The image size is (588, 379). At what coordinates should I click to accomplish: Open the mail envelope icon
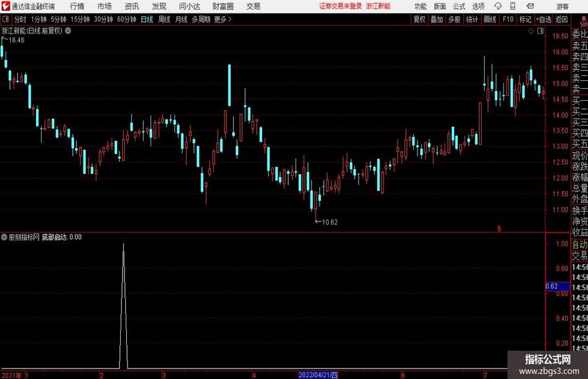(530, 6)
